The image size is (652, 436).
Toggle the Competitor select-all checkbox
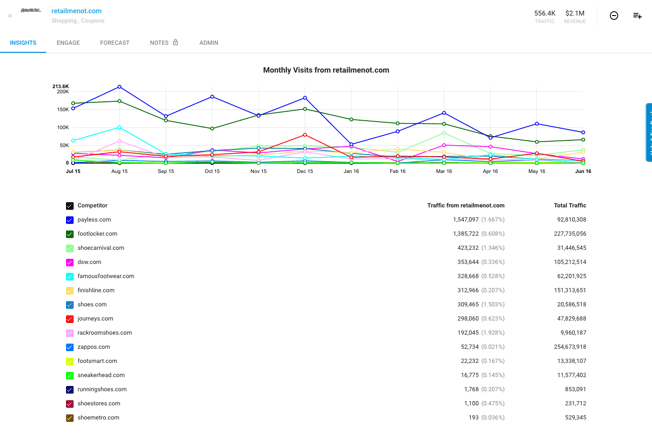click(x=70, y=206)
